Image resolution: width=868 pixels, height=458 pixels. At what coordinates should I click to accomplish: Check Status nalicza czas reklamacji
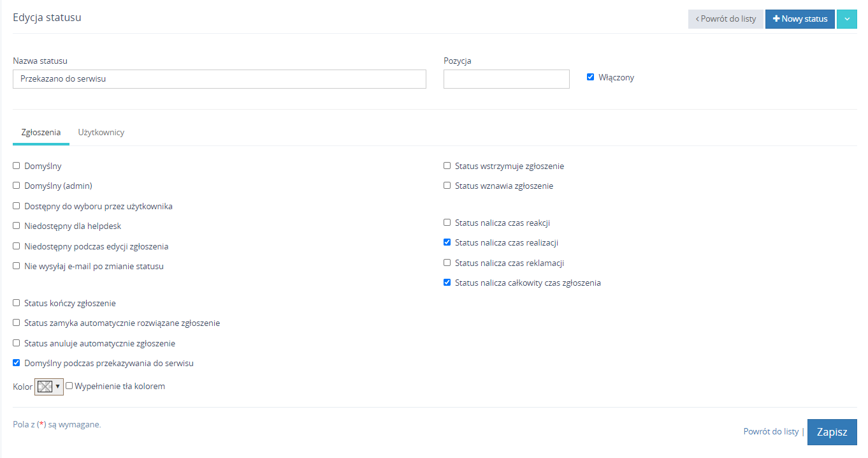(447, 263)
